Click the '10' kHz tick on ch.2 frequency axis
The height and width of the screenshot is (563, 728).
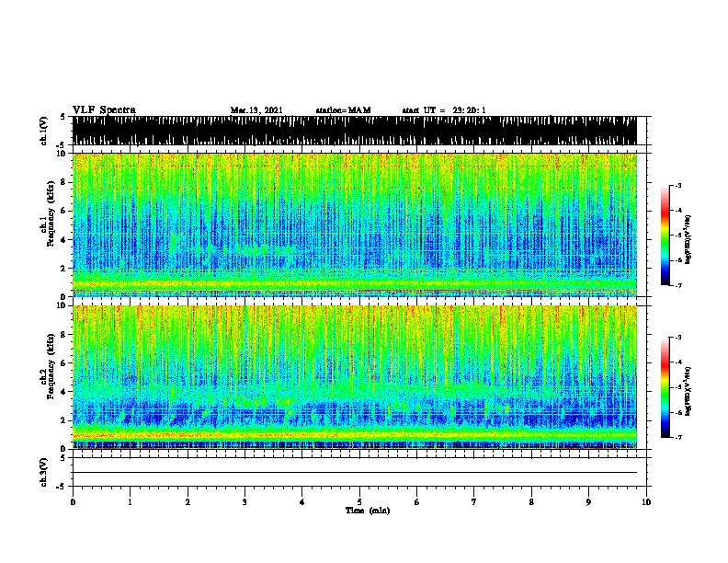tap(62, 305)
